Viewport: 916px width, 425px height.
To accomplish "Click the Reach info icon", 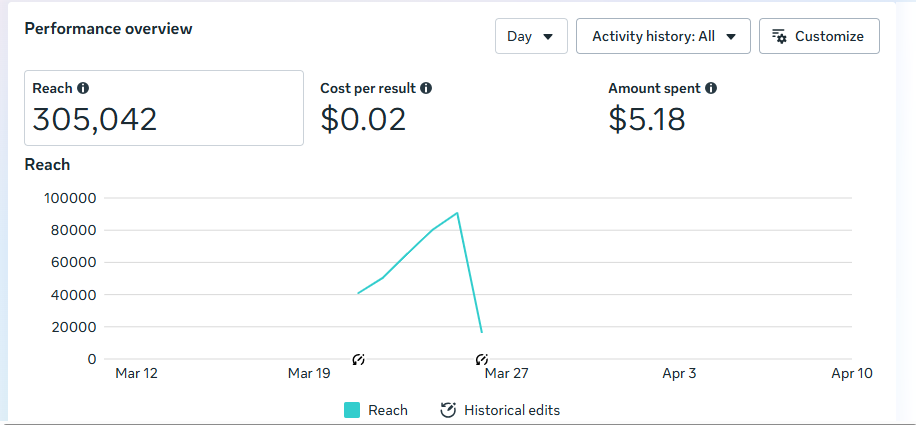I will (x=83, y=89).
